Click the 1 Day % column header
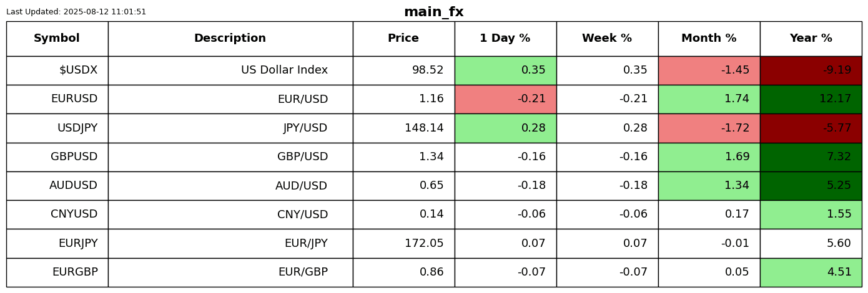 pos(505,39)
